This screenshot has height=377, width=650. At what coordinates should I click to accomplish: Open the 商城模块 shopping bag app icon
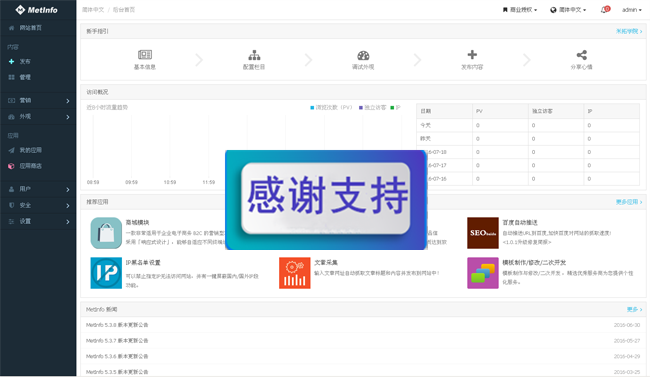(106, 233)
